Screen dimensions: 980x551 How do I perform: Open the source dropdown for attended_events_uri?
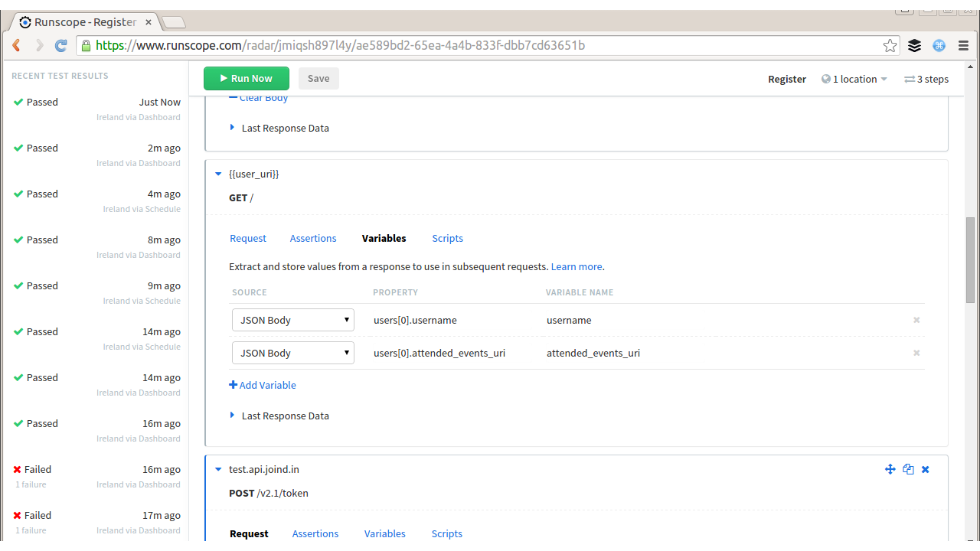tap(292, 353)
